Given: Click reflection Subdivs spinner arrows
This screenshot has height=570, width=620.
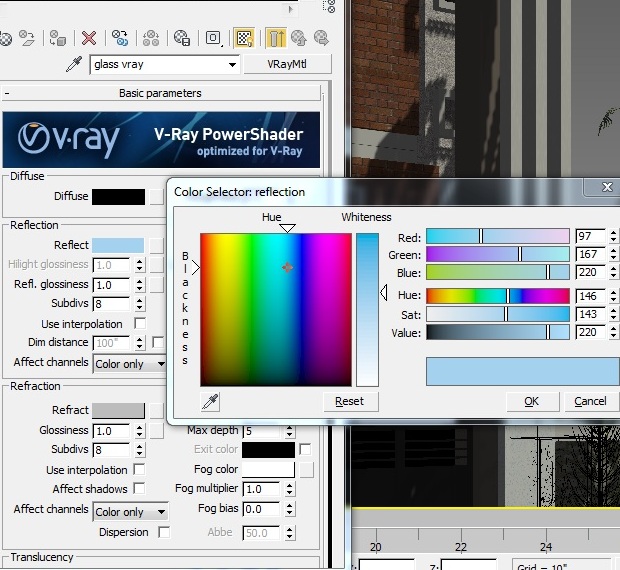Looking at the screenshot, I should click(x=140, y=304).
